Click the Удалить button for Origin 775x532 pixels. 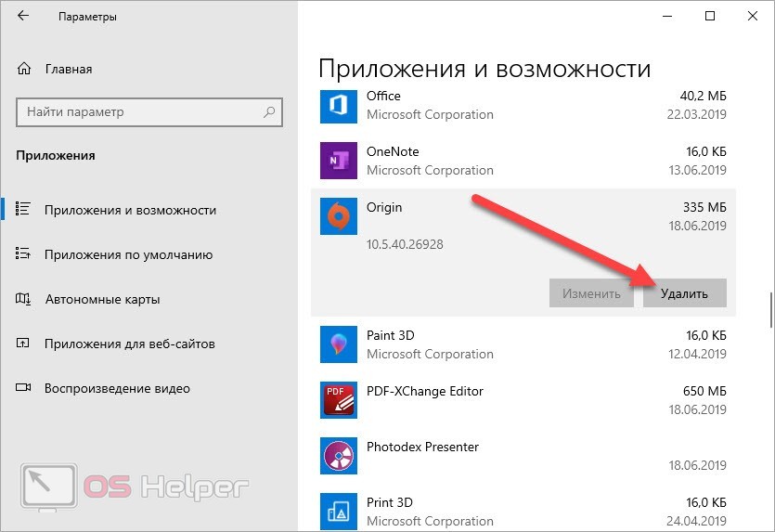point(685,293)
